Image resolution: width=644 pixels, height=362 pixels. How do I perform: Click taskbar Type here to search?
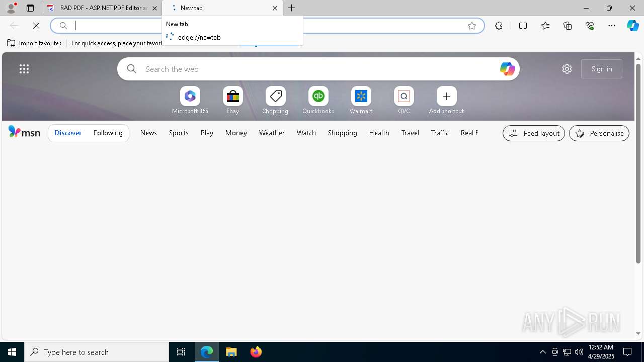coord(97,352)
